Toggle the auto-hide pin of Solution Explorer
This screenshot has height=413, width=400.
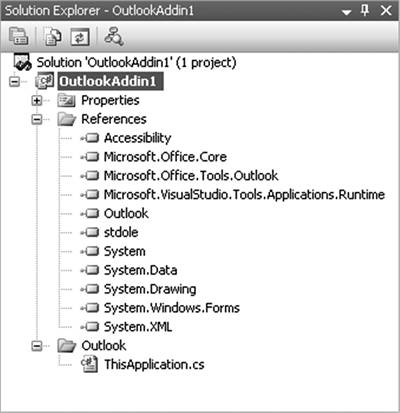click(365, 10)
